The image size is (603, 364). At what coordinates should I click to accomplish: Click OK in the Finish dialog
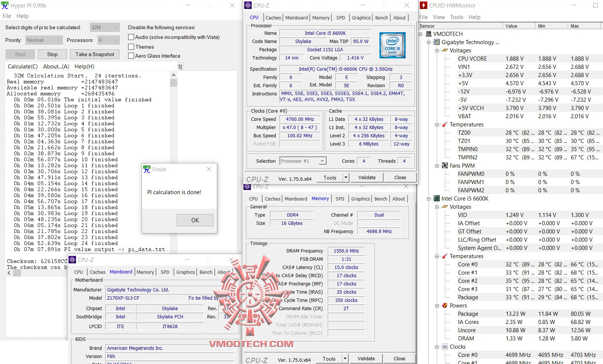(x=195, y=220)
